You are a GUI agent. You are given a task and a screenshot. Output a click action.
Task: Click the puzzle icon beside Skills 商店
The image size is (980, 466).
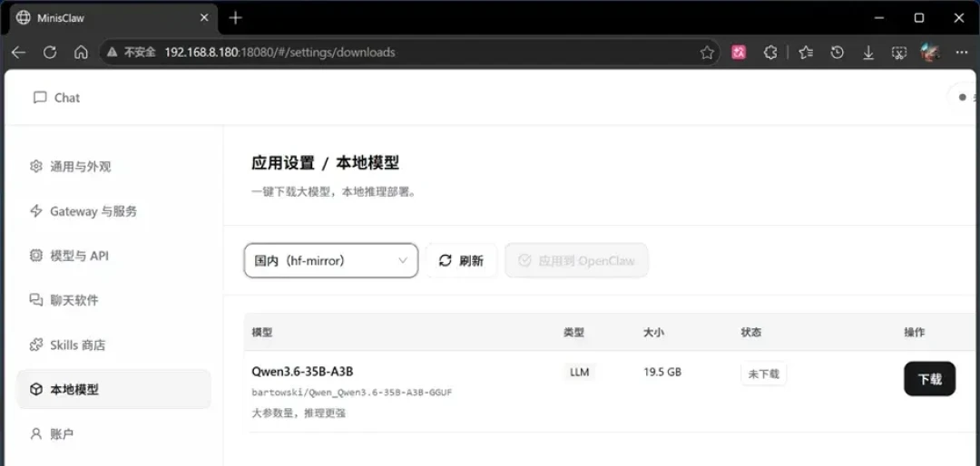pyautogui.click(x=36, y=345)
